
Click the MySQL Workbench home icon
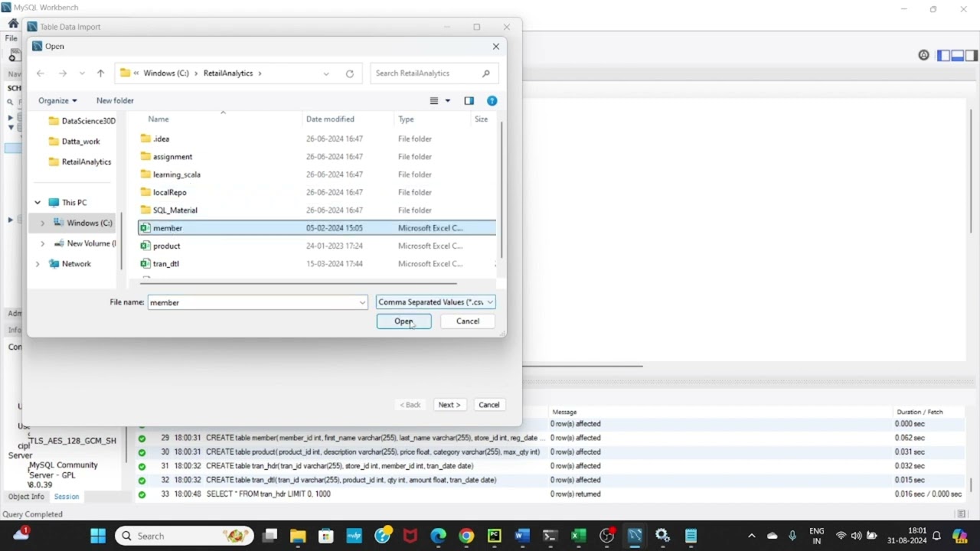click(13, 23)
